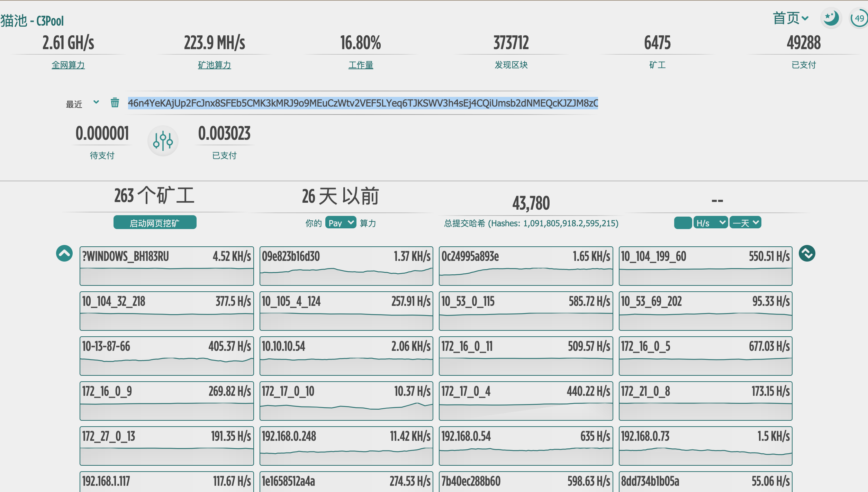Click 已支付 label under 49288
Image resolution: width=868 pixels, height=492 pixels.
click(x=804, y=65)
